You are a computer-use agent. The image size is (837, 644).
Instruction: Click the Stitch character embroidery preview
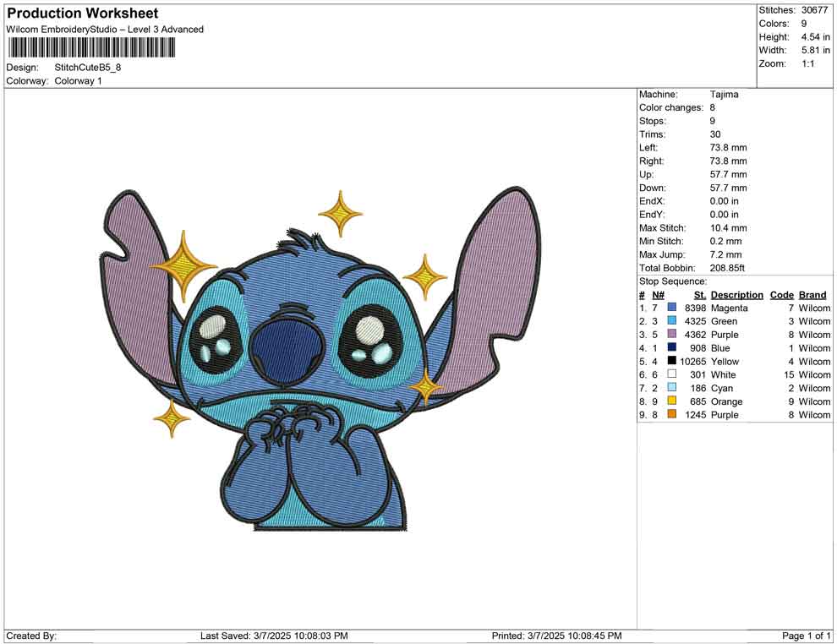click(x=320, y=358)
